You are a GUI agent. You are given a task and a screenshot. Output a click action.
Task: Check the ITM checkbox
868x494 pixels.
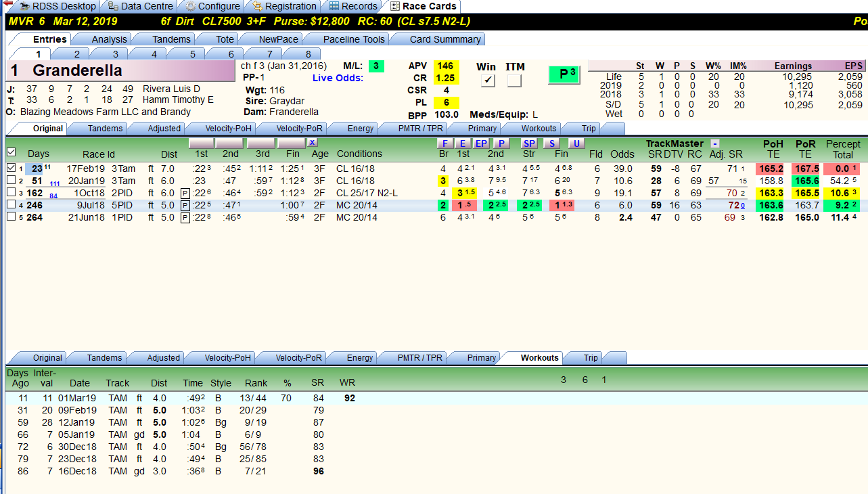[x=515, y=81]
